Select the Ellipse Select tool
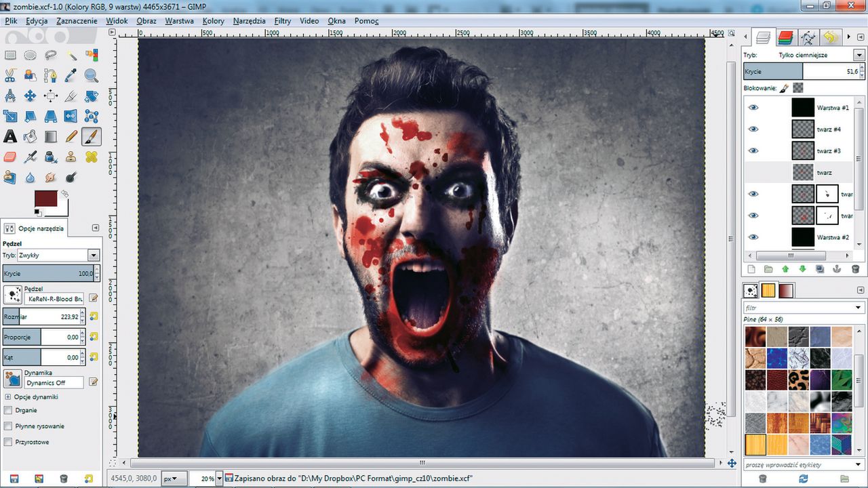The width and height of the screenshot is (868, 488). coord(31,56)
